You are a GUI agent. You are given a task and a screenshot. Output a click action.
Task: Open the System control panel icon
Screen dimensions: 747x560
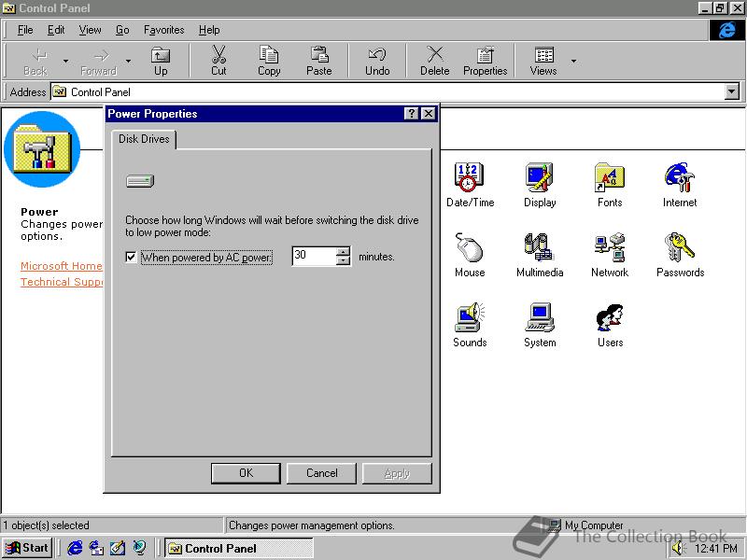[540, 324]
